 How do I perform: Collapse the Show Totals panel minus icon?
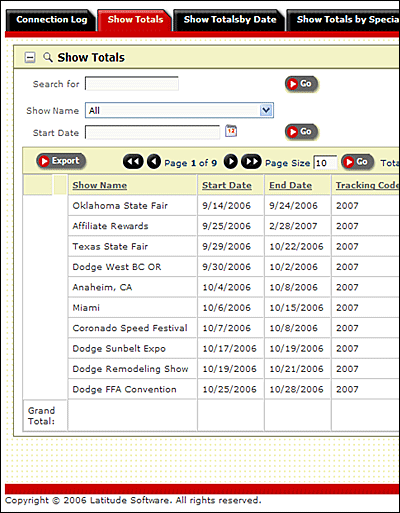coord(30,58)
